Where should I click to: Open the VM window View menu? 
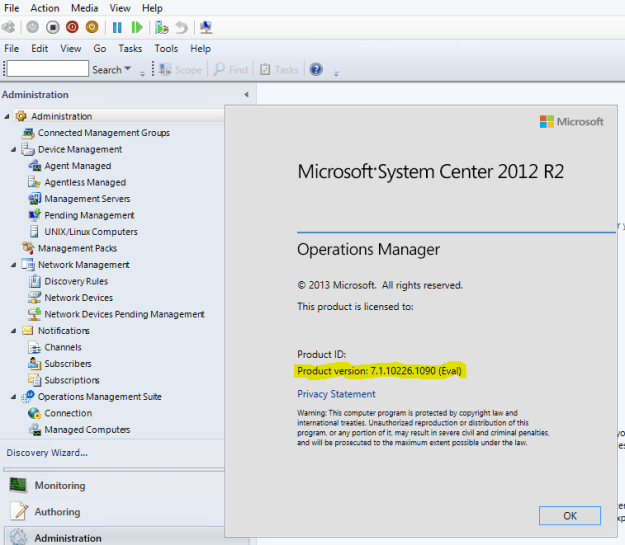click(x=120, y=8)
